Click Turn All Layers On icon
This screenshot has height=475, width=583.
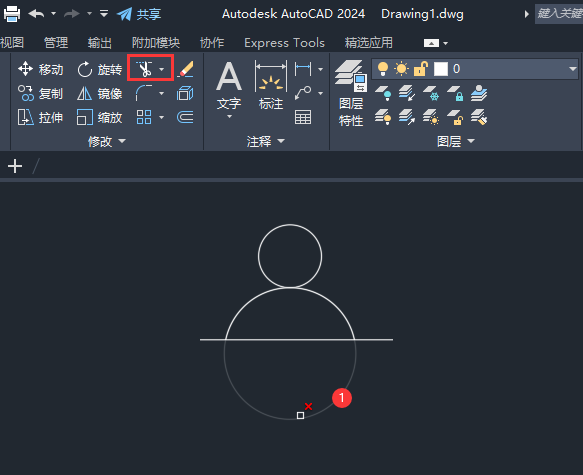[383, 117]
